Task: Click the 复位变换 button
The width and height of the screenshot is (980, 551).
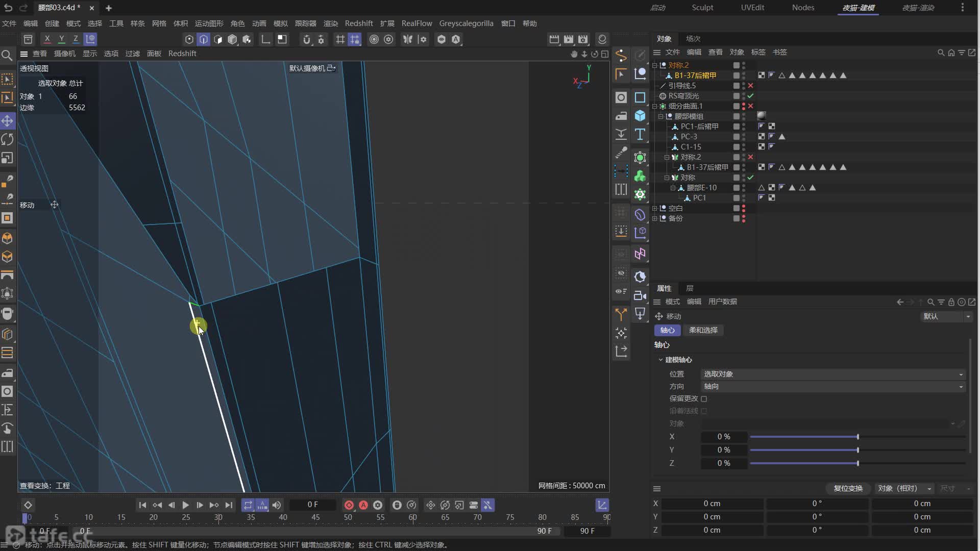Action: tap(848, 488)
